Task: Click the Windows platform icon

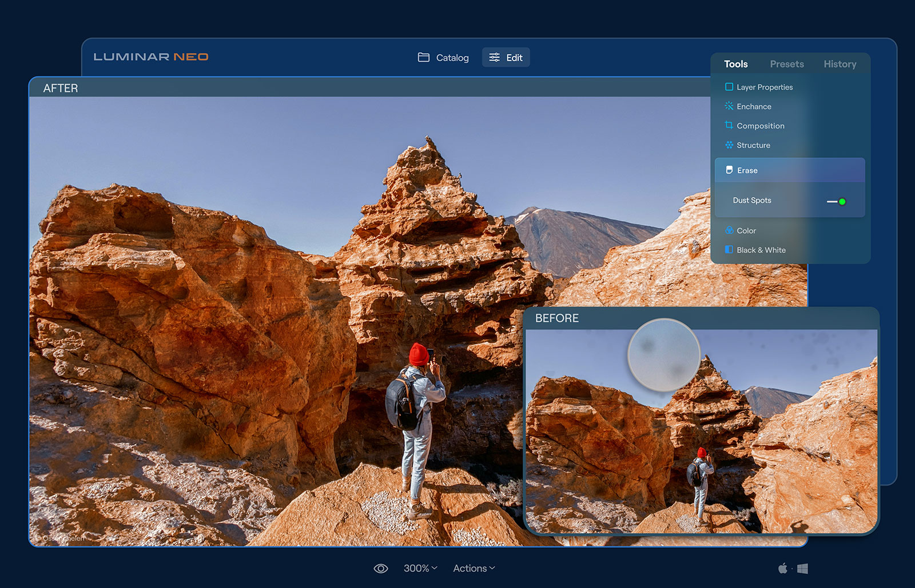Action: click(x=802, y=569)
